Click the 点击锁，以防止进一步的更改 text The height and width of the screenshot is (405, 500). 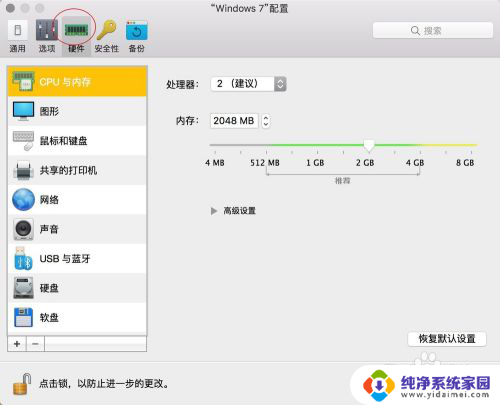pos(104,384)
